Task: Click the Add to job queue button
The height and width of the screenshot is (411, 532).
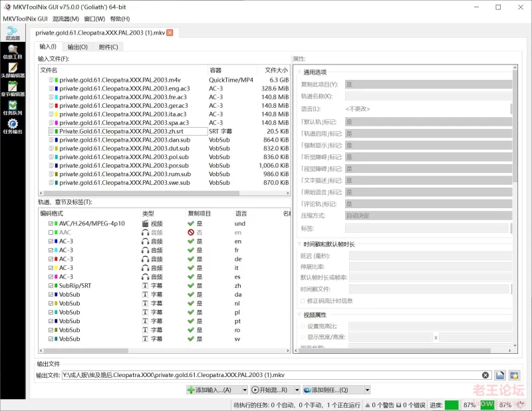Action: tap(333, 390)
